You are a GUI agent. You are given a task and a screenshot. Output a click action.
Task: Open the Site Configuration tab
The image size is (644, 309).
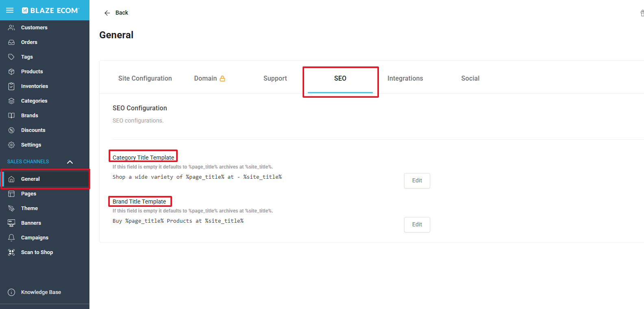pos(145,79)
